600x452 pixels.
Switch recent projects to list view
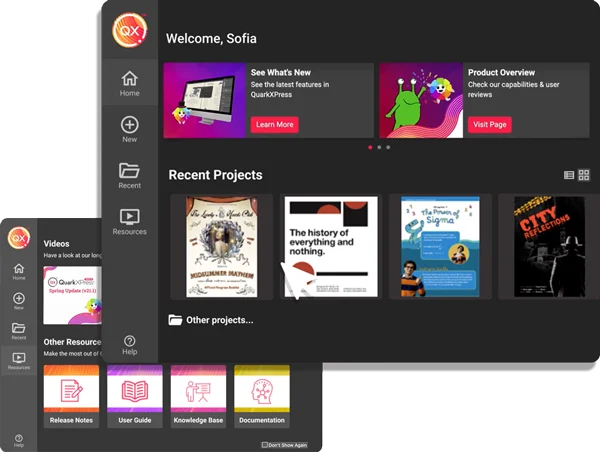[569, 175]
